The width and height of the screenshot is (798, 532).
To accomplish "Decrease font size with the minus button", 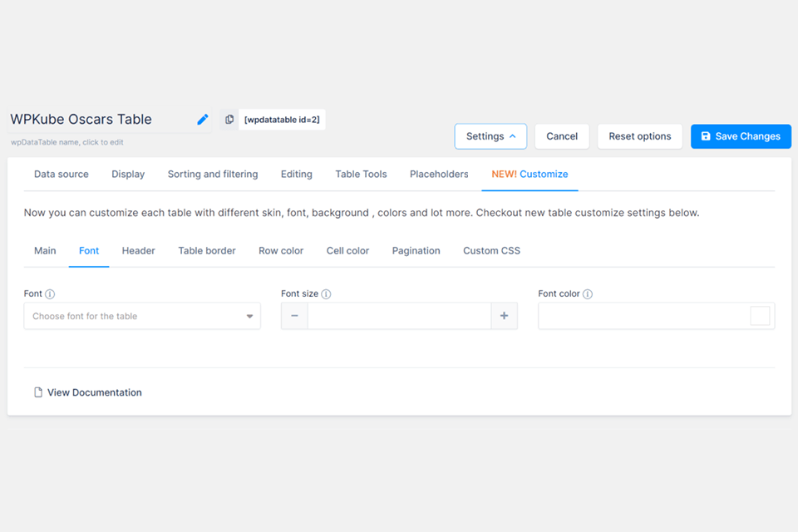I will [294, 316].
